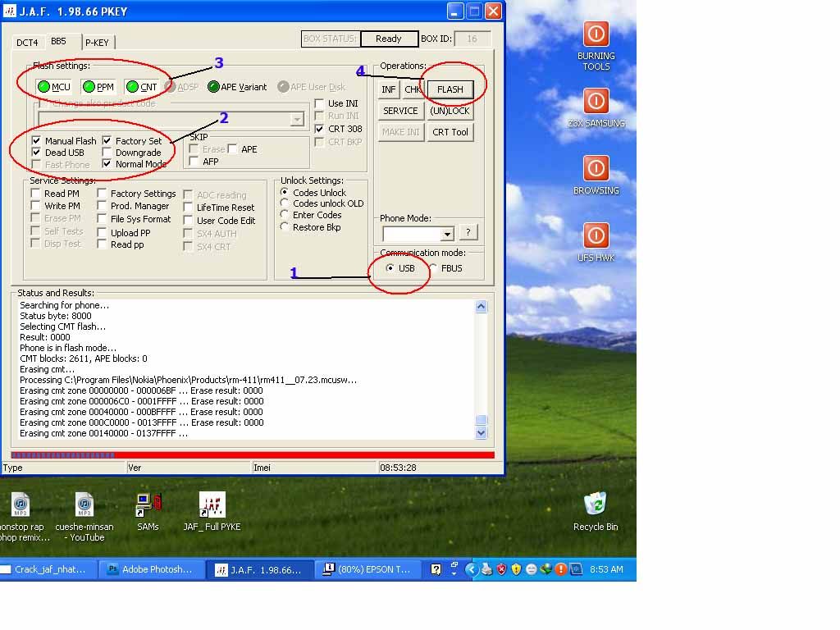Switch to the P-KEY tab
Screen dimensions: 840x630
tap(97, 43)
